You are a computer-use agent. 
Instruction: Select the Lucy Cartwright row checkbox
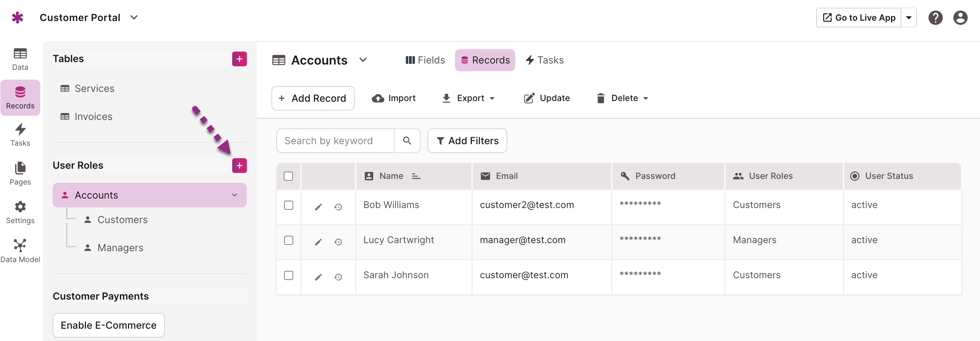pyautogui.click(x=288, y=240)
